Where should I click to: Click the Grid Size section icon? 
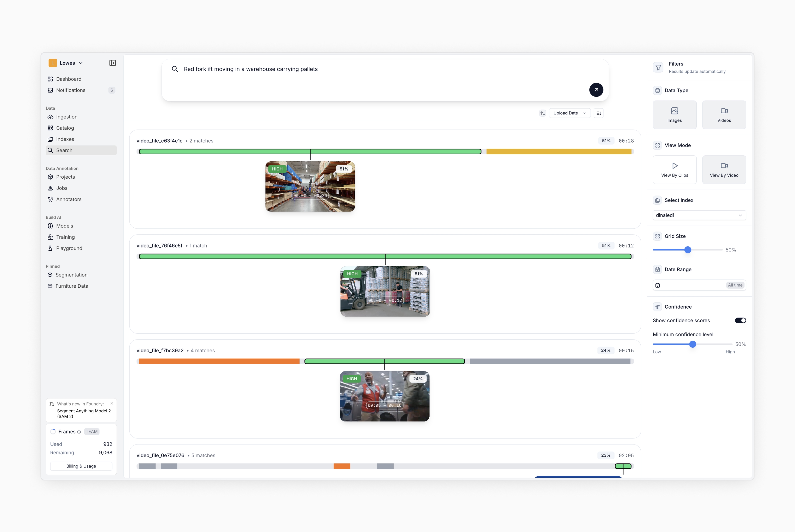[658, 237]
